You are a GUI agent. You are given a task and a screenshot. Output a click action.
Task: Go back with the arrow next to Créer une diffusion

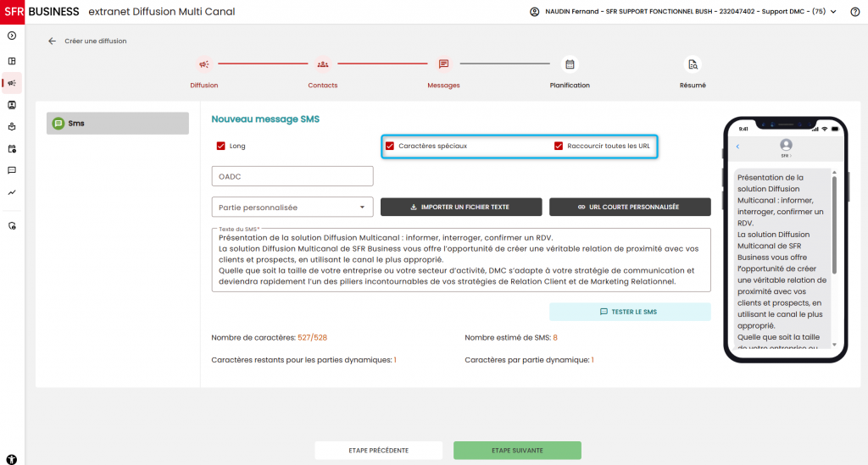(x=52, y=41)
